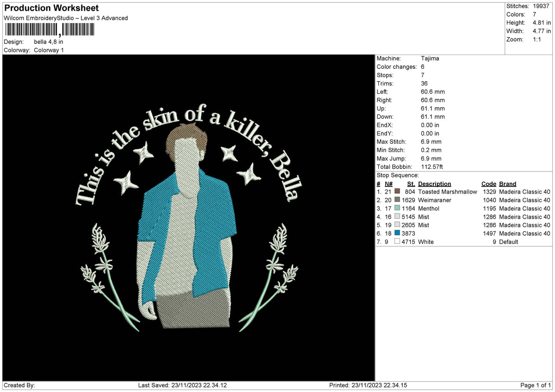Click the 'EndY:' label

pos(386,134)
